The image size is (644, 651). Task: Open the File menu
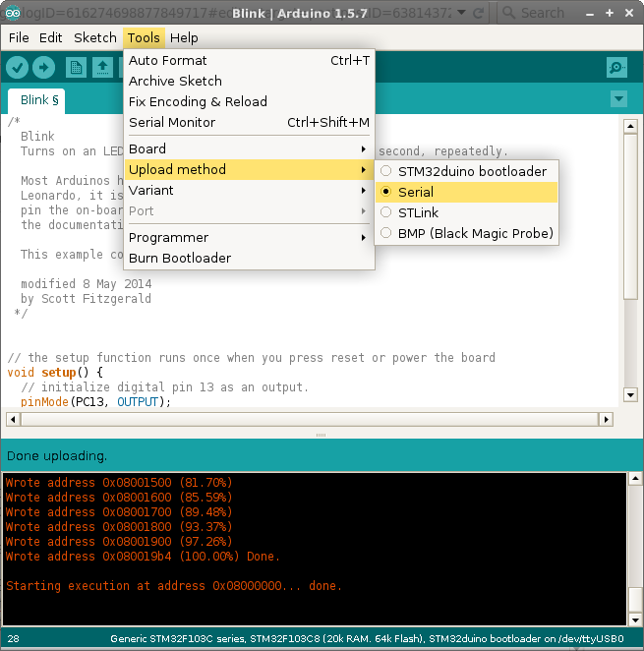point(19,37)
